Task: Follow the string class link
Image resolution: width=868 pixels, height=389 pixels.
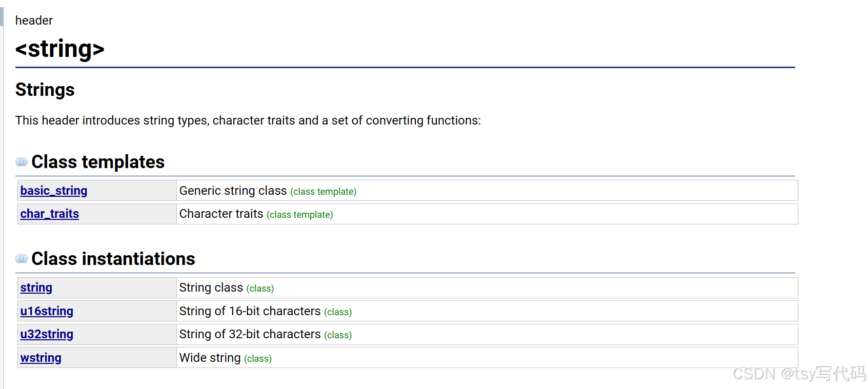Action: coord(36,288)
